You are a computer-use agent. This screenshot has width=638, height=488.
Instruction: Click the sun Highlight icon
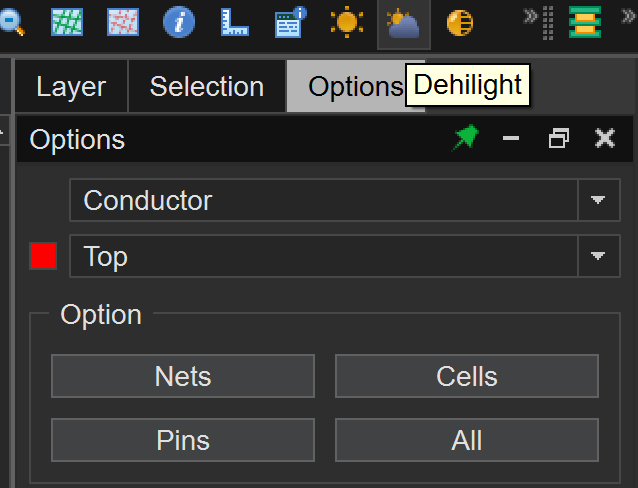click(x=347, y=22)
